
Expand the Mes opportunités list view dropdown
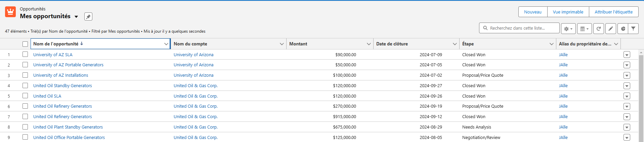pos(76,16)
